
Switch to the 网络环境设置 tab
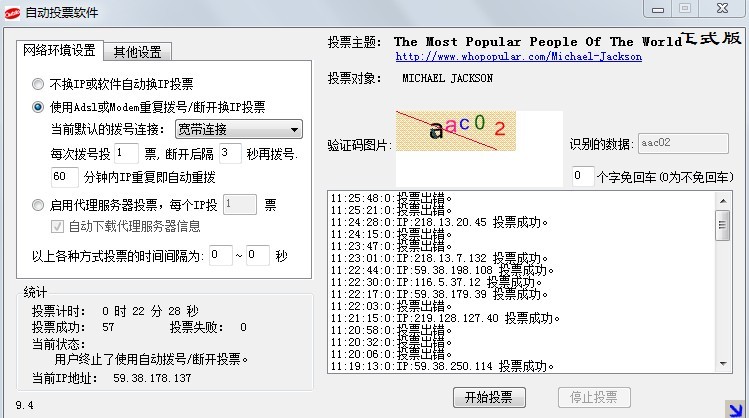click(x=60, y=51)
